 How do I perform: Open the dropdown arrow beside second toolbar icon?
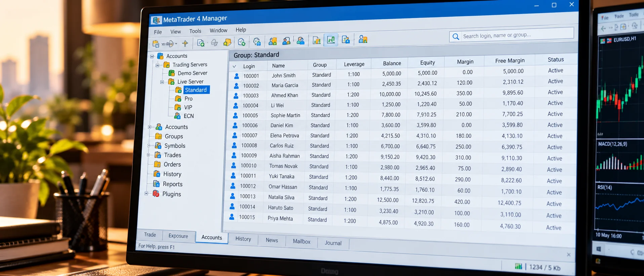coord(176,44)
